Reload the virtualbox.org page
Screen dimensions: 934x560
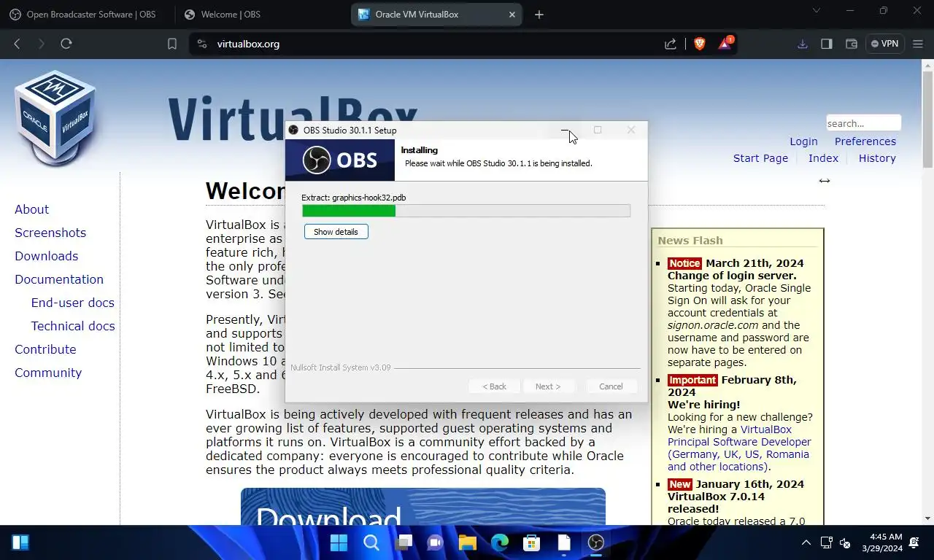[66, 44]
